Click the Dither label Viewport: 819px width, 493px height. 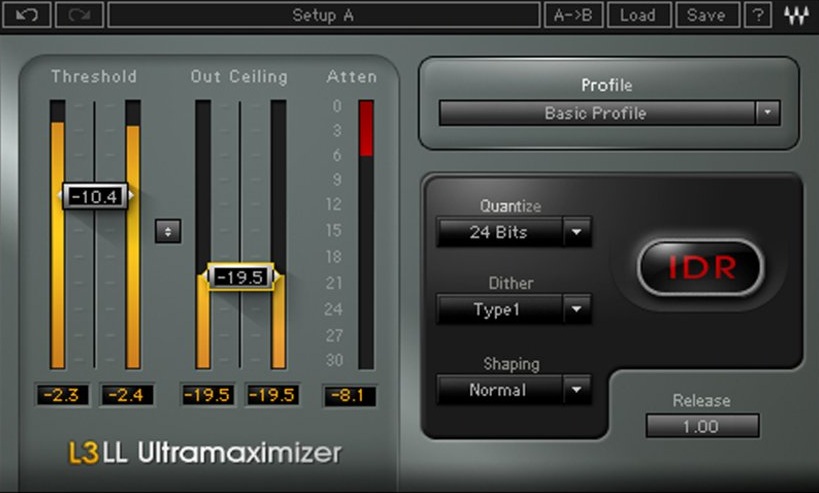(x=511, y=283)
